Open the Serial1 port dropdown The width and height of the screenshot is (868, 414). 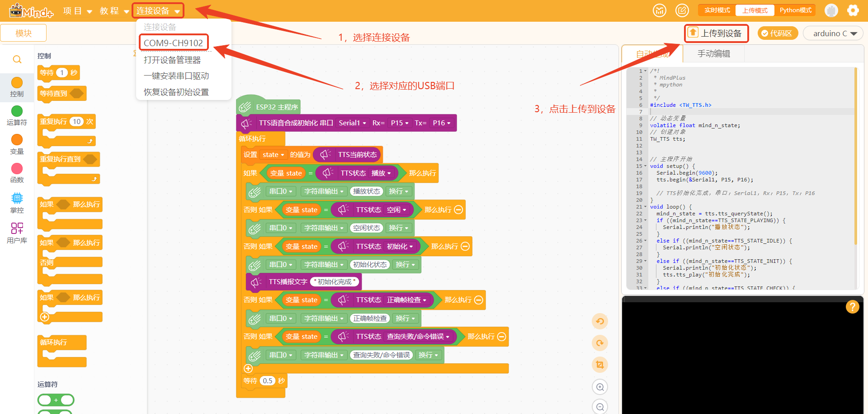click(x=352, y=123)
